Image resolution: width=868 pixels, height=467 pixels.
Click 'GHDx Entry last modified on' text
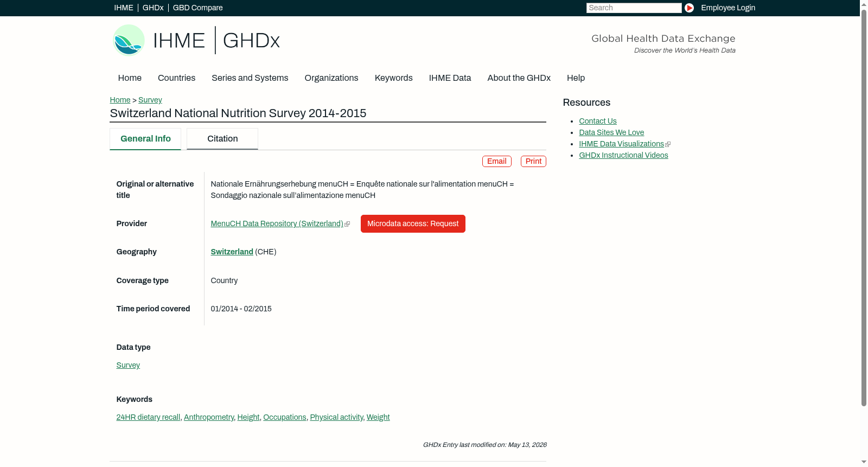pyautogui.click(x=484, y=445)
